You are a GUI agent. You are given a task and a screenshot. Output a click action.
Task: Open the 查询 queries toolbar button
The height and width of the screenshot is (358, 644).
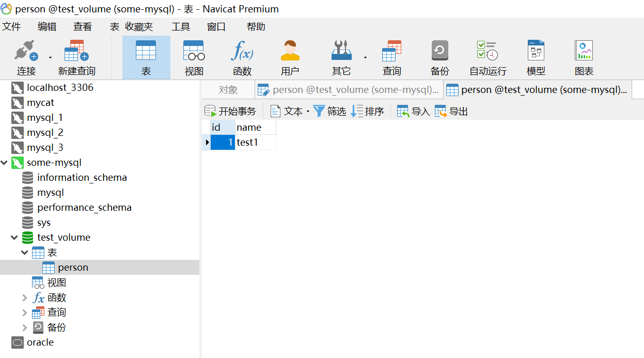[391, 58]
